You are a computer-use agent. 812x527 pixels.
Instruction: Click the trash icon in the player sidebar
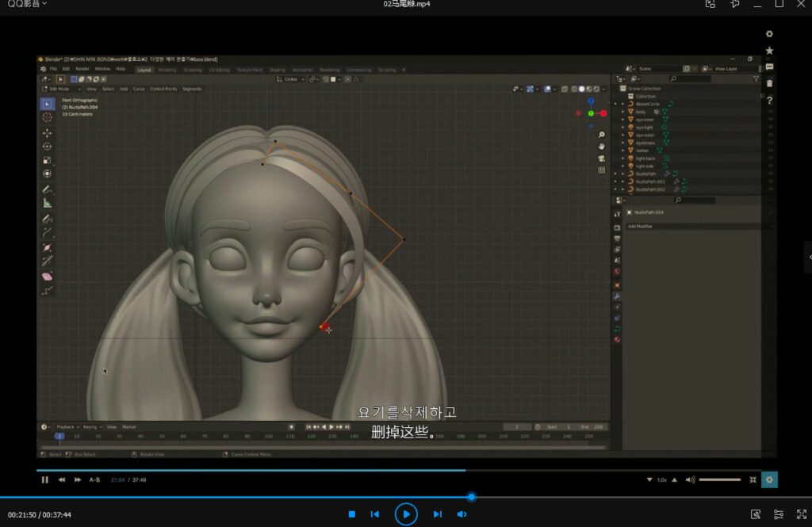pyautogui.click(x=769, y=83)
